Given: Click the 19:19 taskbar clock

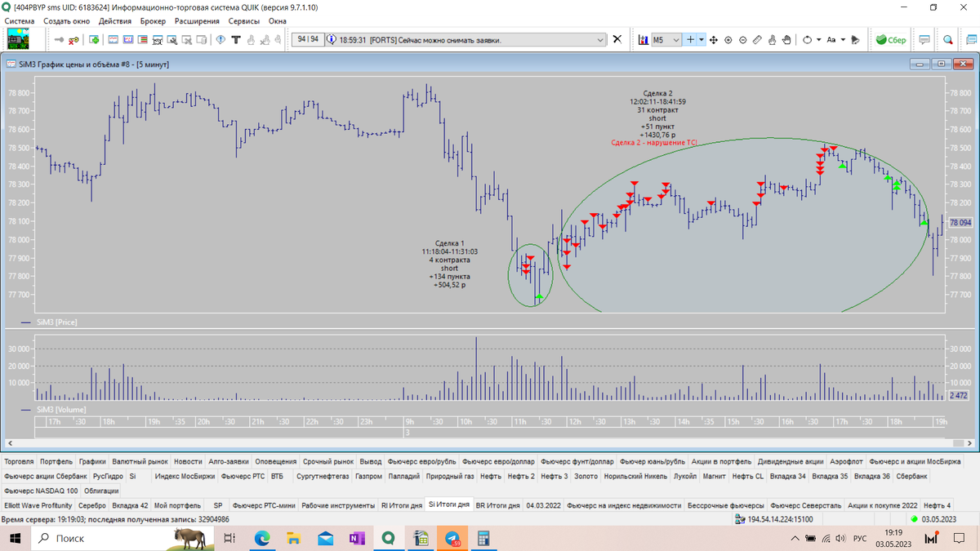Looking at the screenshot, I should 893,532.
